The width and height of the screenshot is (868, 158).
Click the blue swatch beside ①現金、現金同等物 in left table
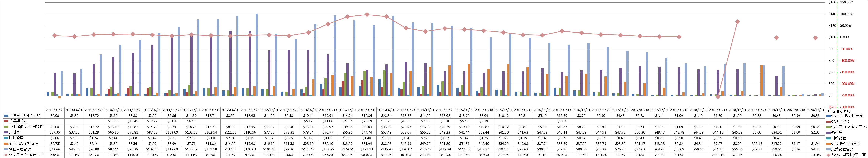point(6,115)
